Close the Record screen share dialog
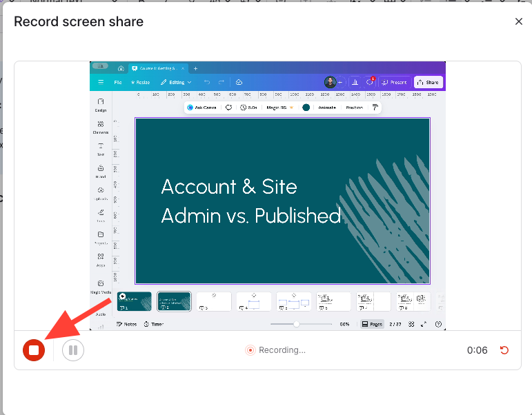This screenshot has height=415, width=532. tap(519, 21)
